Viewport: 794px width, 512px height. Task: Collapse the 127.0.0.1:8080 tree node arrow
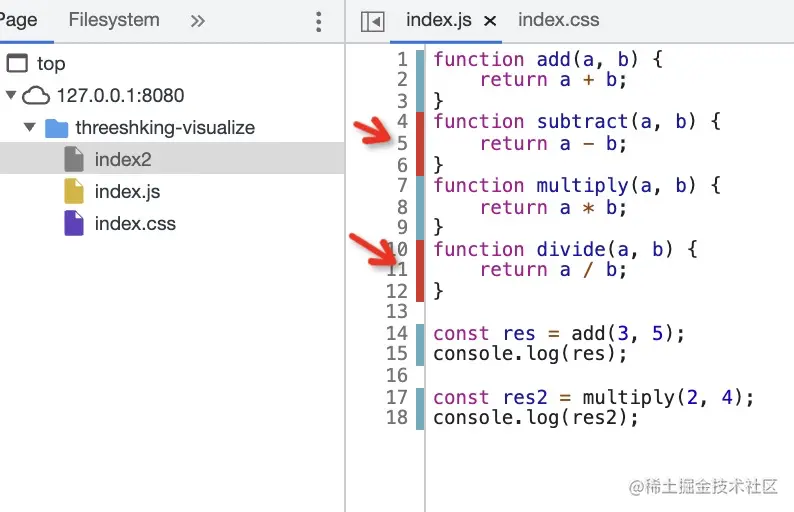pos(11,94)
